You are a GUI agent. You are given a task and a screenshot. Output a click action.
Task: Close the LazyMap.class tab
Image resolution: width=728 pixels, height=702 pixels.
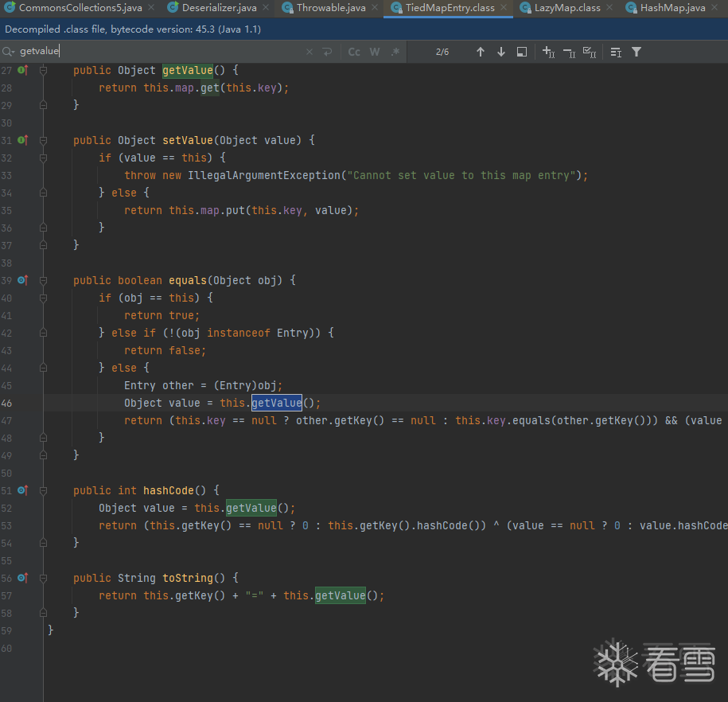609,8
